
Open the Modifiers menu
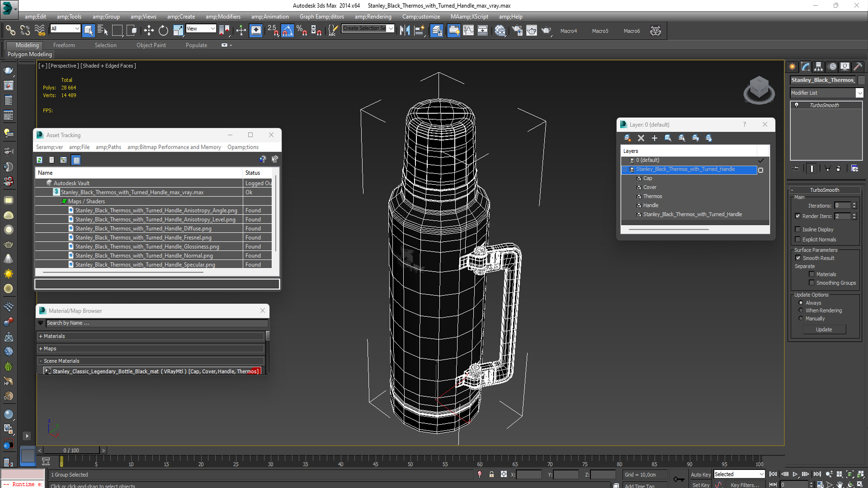223,17
